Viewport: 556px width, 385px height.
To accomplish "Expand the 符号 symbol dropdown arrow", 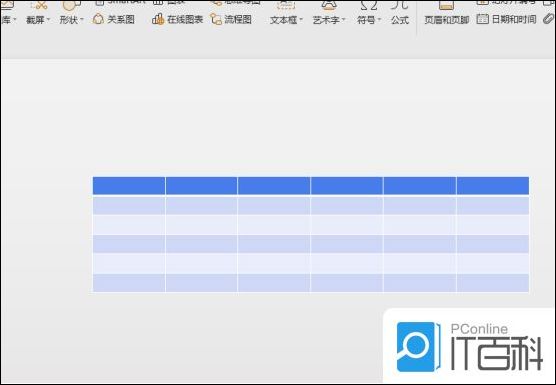I will (x=379, y=19).
